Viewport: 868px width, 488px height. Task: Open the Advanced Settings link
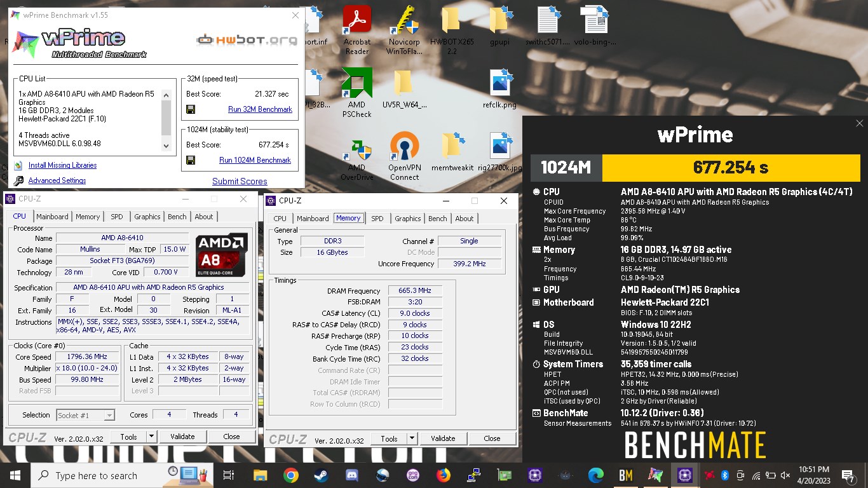click(57, 180)
